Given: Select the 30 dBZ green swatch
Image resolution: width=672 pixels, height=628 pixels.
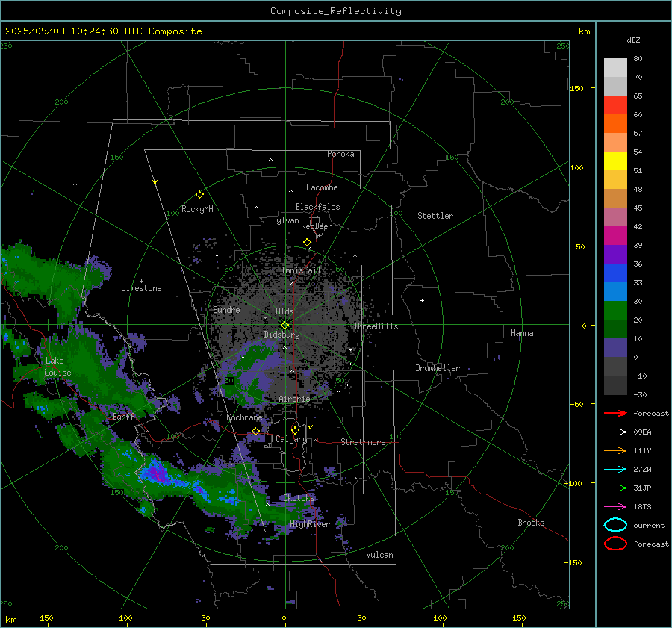Looking at the screenshot, I should click(x=615, y=311).
